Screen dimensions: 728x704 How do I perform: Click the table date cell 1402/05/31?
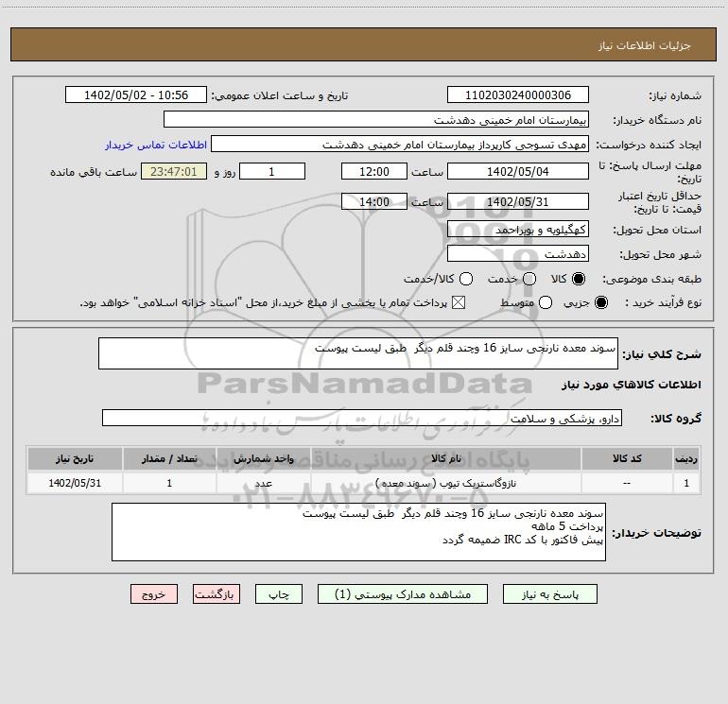click(x=75, y=483)
